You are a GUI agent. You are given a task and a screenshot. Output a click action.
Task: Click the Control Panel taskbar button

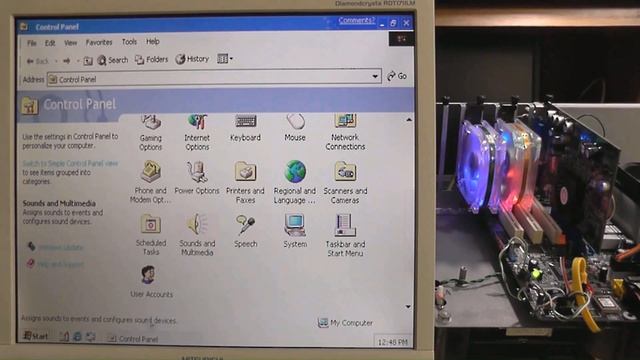click(133, 338)
